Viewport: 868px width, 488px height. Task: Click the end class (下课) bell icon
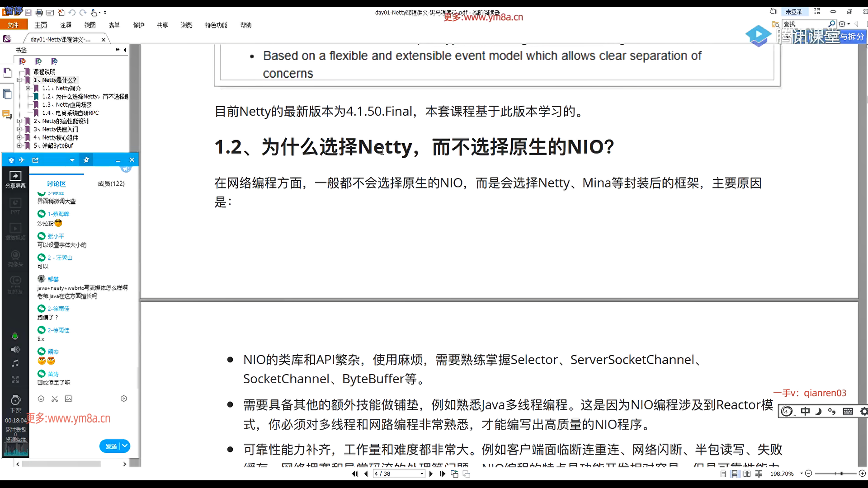[x=15, y=400]
